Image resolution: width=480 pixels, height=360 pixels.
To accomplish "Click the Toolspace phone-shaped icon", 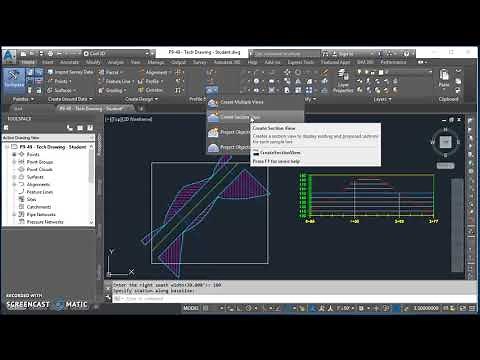I will tap(70, 128).
